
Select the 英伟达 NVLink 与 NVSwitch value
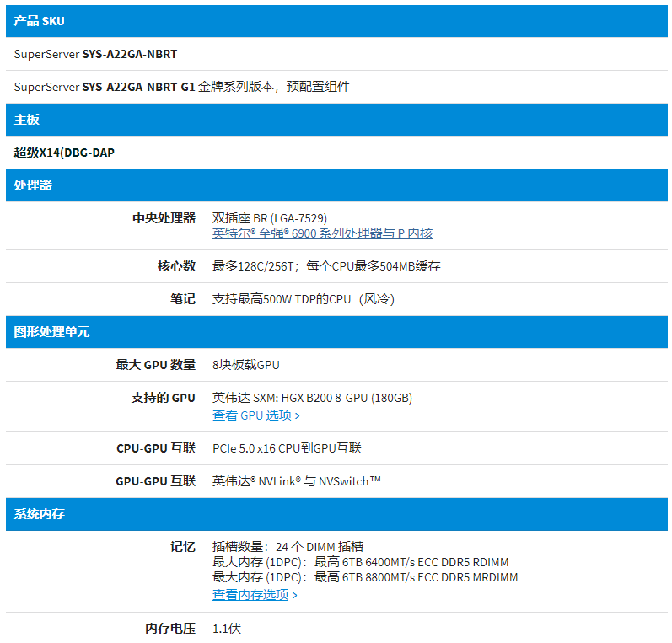[x=297, y=481]
